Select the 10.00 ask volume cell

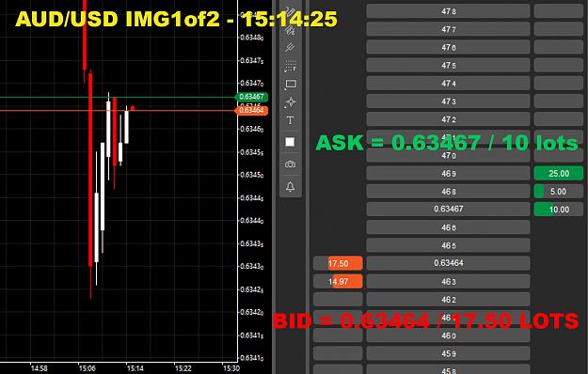point(559,210)
